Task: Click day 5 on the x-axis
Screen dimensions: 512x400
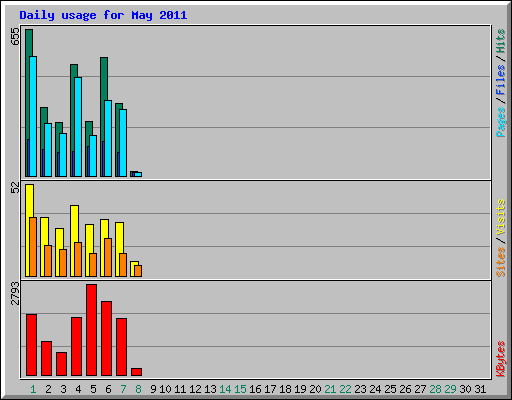Action: (x=93, y=389)
